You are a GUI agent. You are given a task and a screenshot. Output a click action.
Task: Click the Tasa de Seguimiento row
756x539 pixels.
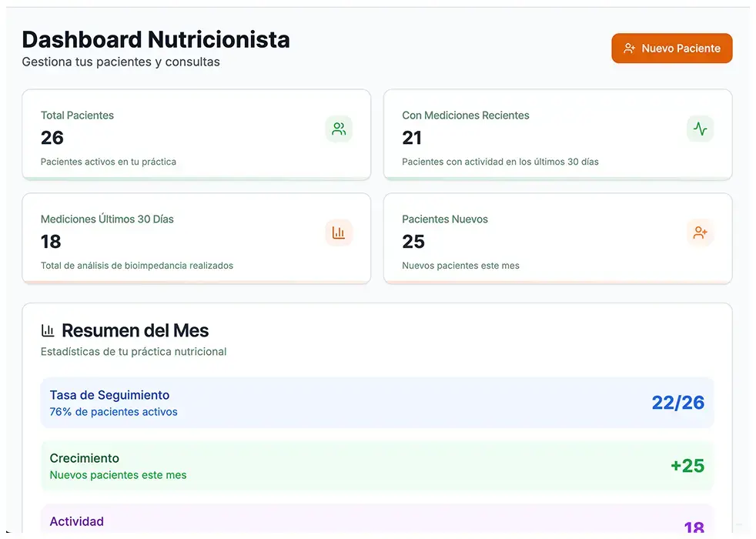(377, 402)
